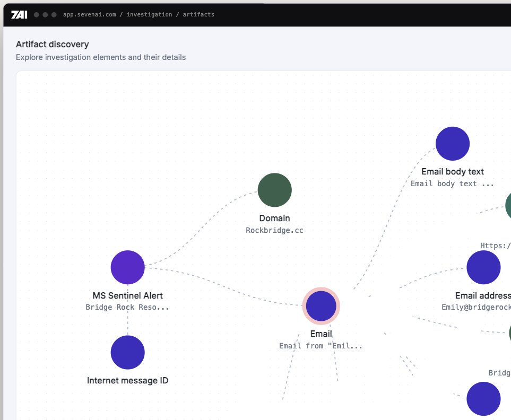Click the Rockbridge.cc domain label
Screen dimensions: 511x420
pyautogui.click(x=274, y=230)
